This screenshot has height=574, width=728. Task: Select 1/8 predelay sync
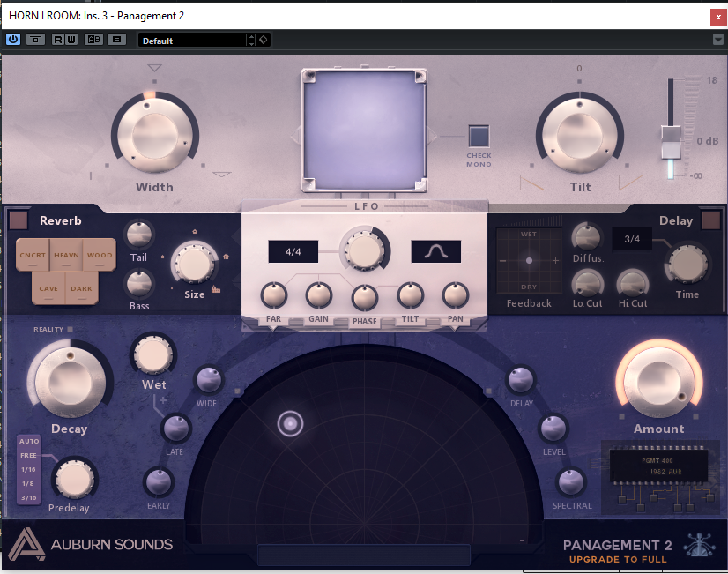tap(28, 483)
